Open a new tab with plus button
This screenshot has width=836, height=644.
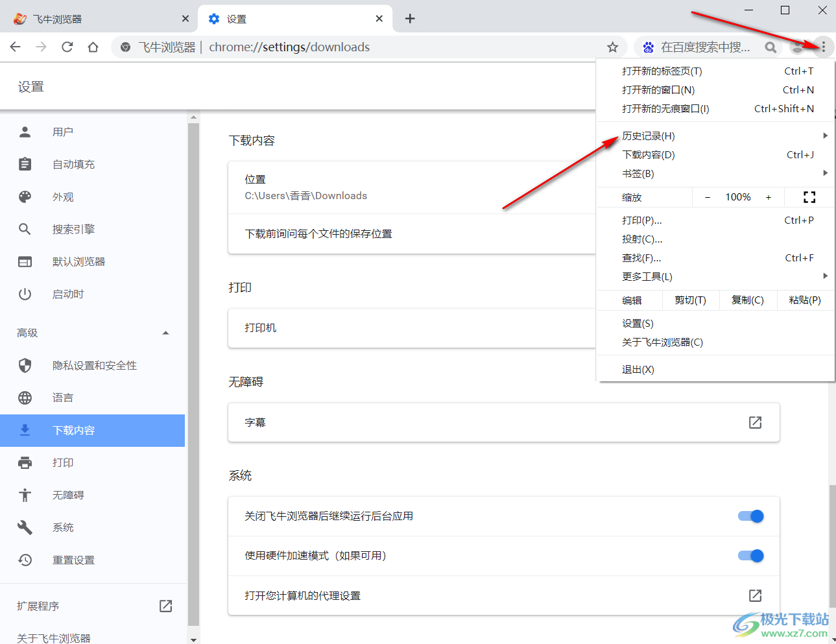410,19
